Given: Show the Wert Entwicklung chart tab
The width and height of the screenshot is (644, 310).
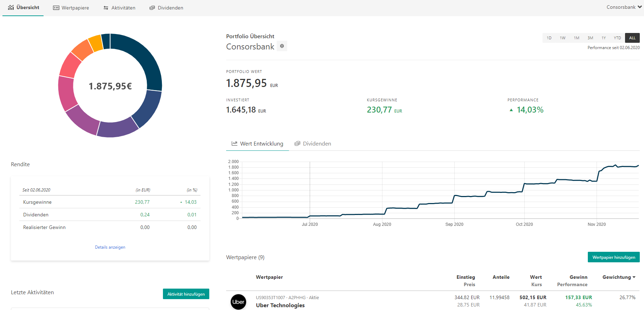Looking at the screenshot, I should [257, 144].
